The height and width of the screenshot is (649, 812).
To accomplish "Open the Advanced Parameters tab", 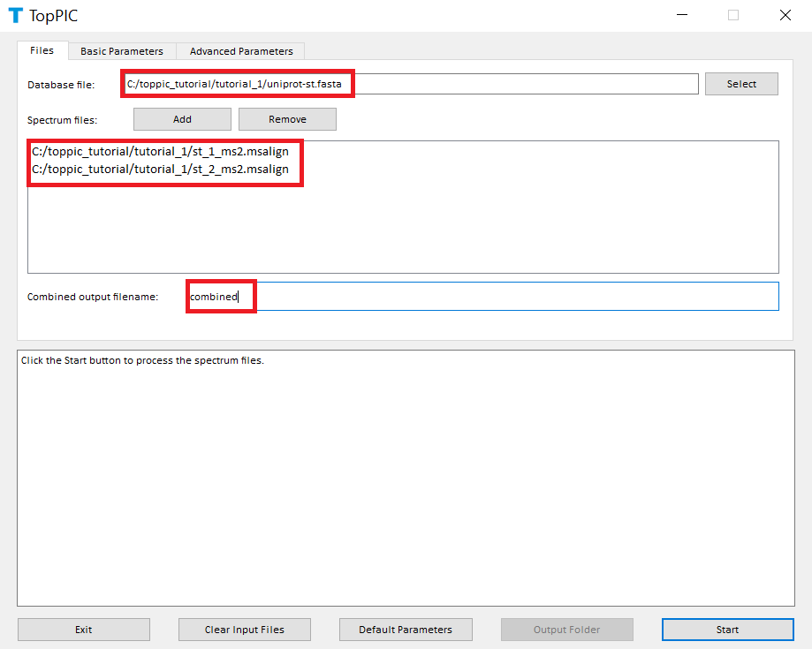I will 240,51.
